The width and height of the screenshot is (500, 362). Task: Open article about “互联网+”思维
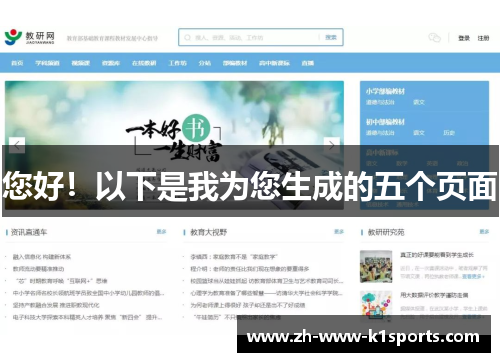coord(61,281)
